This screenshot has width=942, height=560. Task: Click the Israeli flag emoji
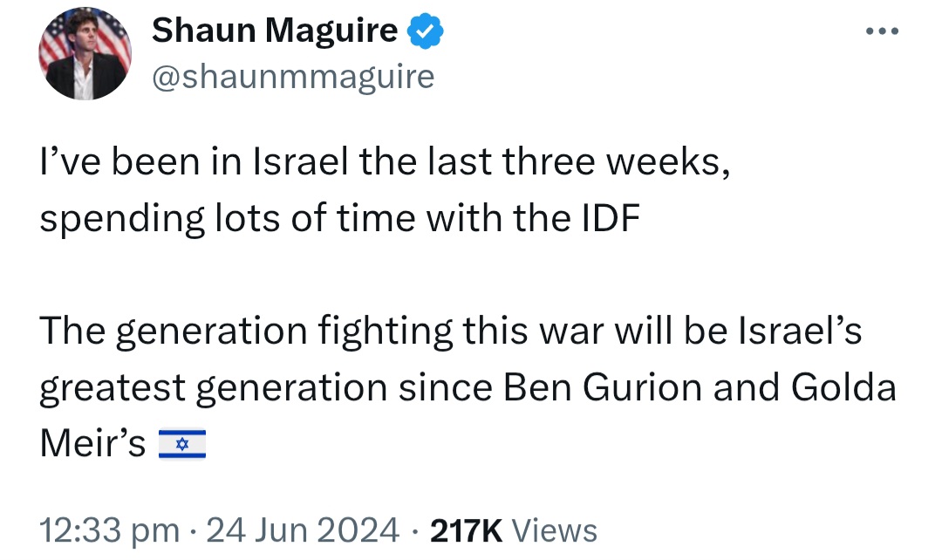[x=182, y=443]
